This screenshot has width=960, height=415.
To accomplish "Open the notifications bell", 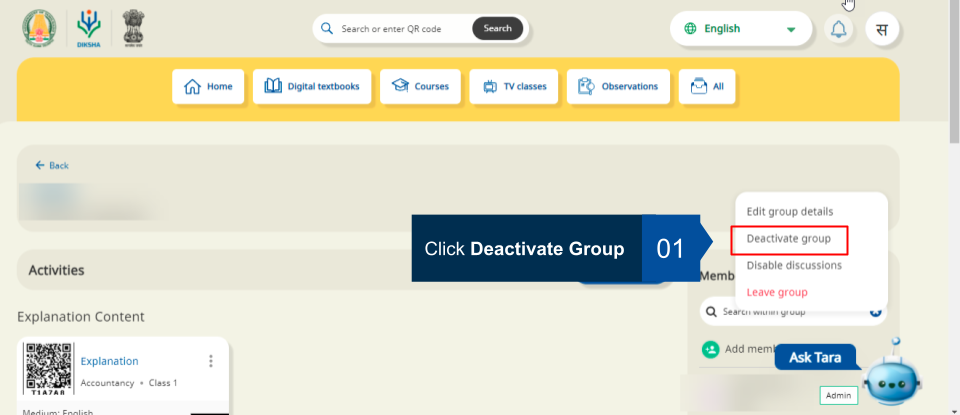I will point(838,29).
